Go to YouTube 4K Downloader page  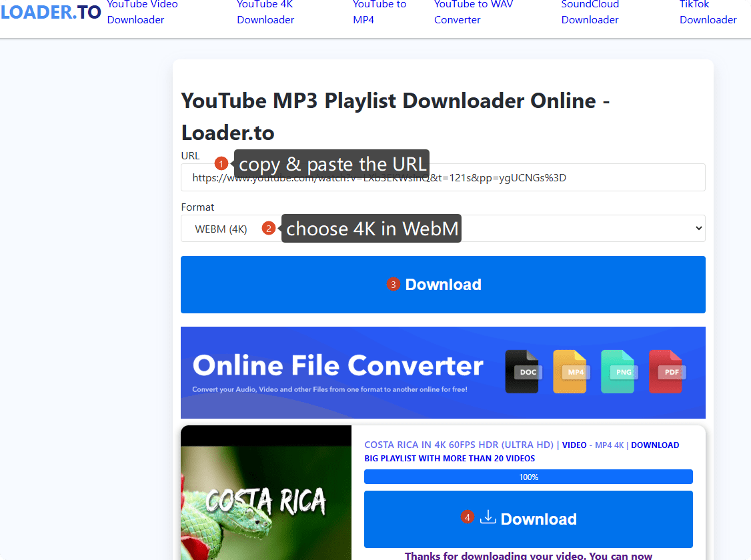pyautogui.click(x=265, y=12)
